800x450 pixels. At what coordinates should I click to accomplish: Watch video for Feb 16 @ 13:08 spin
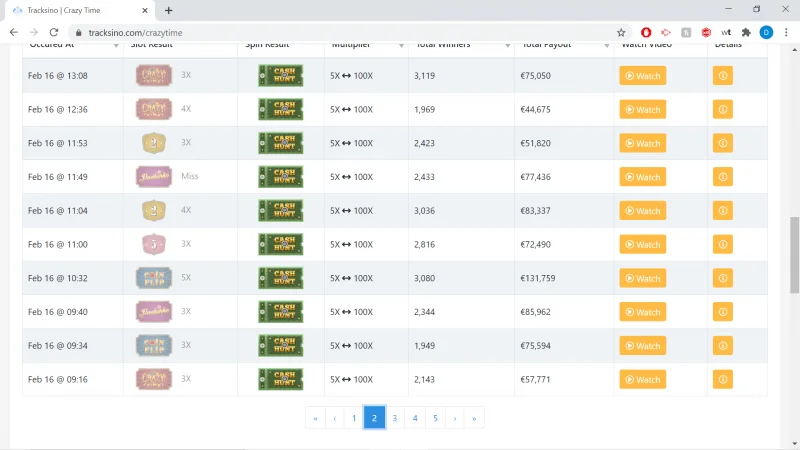click(x=643, y=76)
